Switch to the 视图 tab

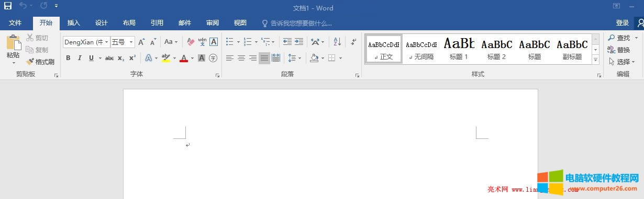point(240,23)
